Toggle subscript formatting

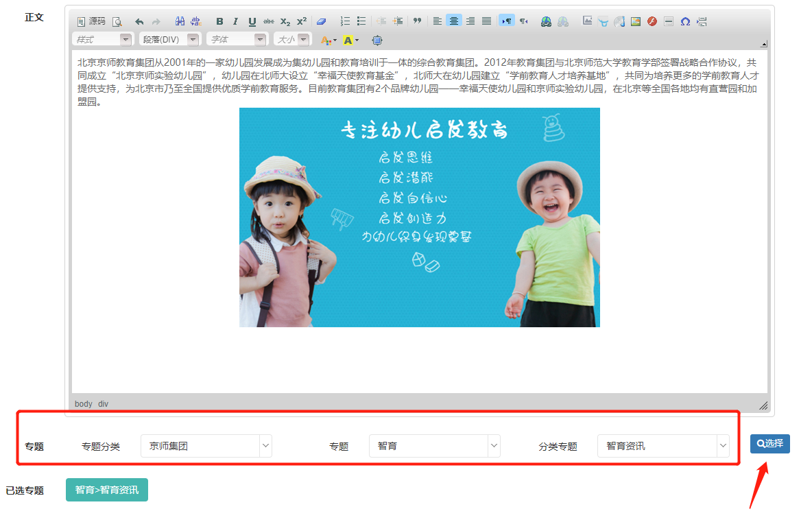285,21
